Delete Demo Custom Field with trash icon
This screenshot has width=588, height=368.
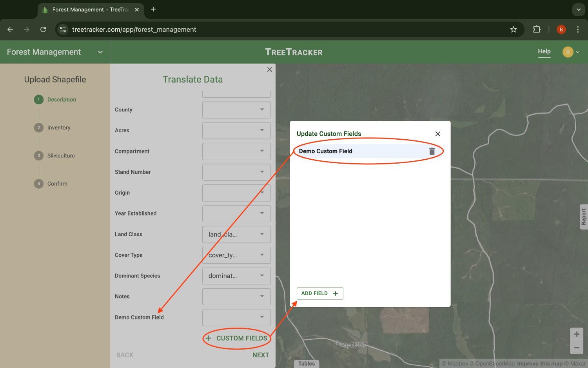pyautogui.click(x=432, y=151)
